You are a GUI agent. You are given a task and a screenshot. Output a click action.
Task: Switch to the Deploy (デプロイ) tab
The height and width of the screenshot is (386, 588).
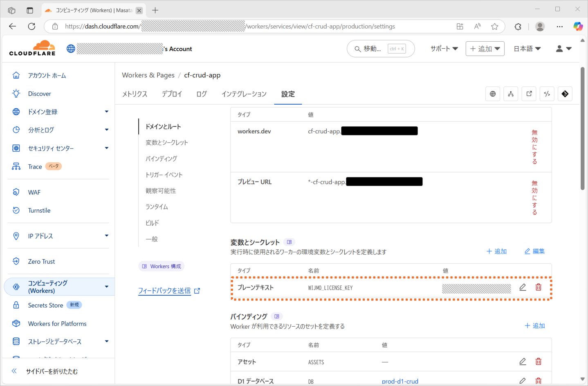172,94
